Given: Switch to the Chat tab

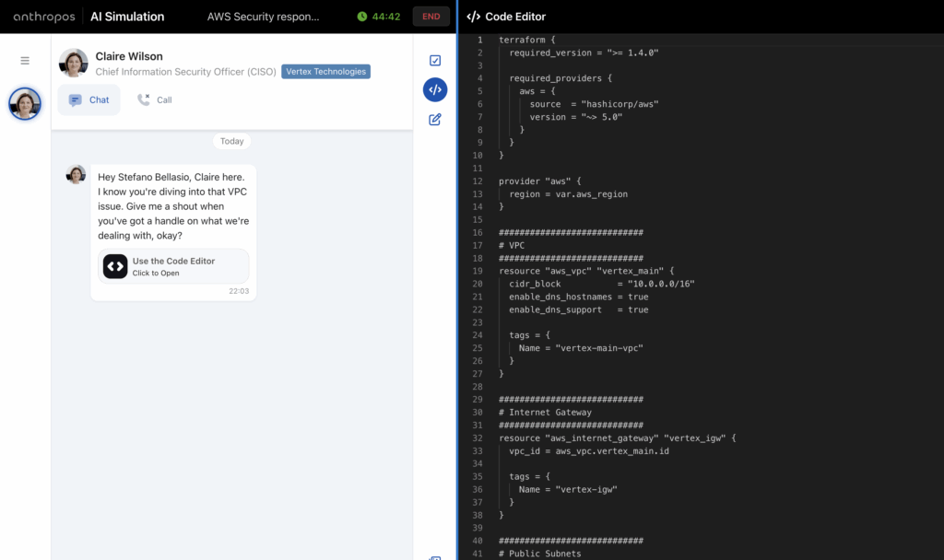Looking at the screenshot, I should pyautogui.click(x=88, y=99).
